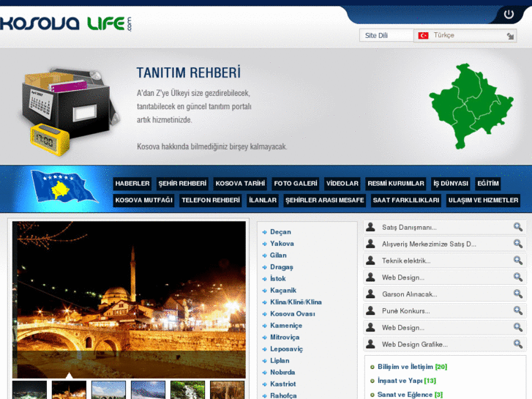The width and height of the screenshot is (532, 399).
Task: Go to EĞİTİM section
Action: pos(488,183)
